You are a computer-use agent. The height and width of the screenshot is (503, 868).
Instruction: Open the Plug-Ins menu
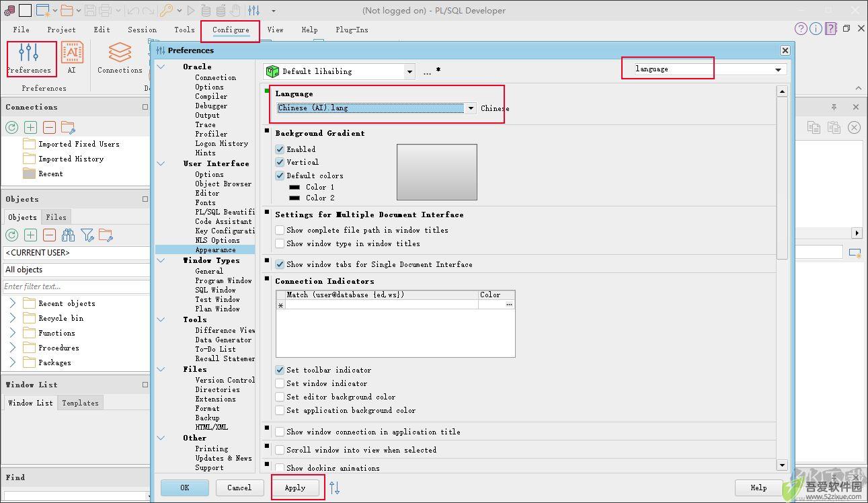352,30
